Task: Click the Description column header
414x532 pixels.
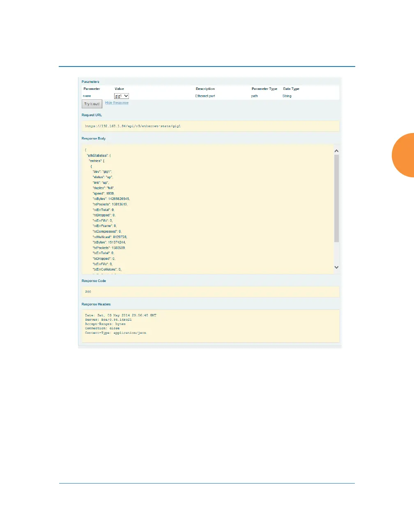Action: 205,89
